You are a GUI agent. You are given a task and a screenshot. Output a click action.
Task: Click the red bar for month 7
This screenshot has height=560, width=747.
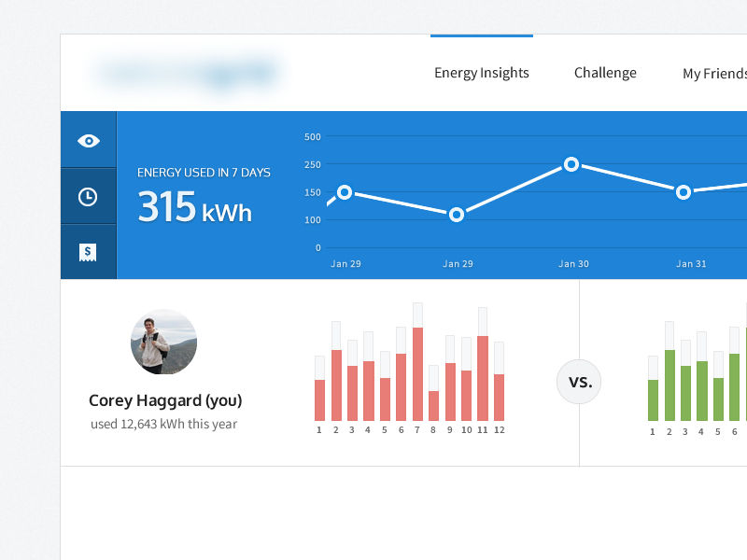(417, 373)
